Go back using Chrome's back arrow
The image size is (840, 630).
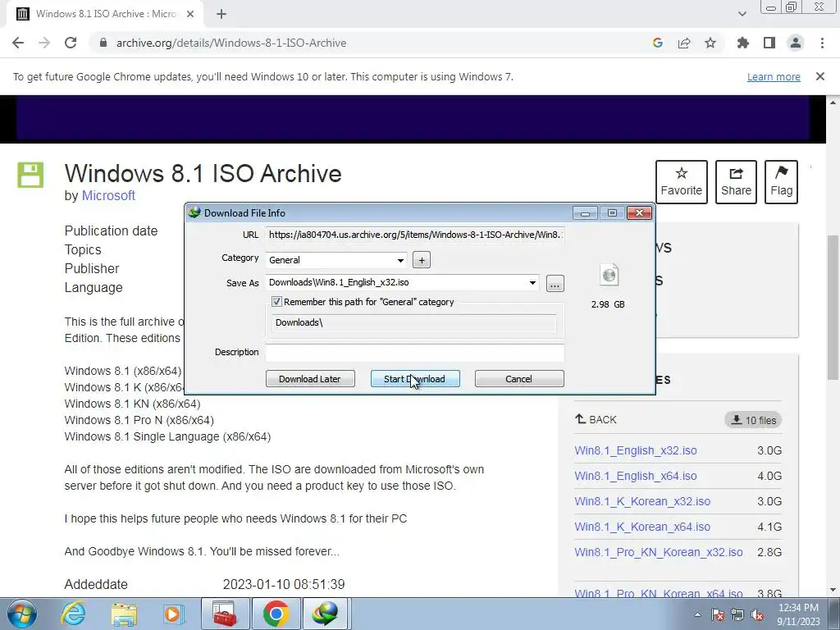click(18, 43)
